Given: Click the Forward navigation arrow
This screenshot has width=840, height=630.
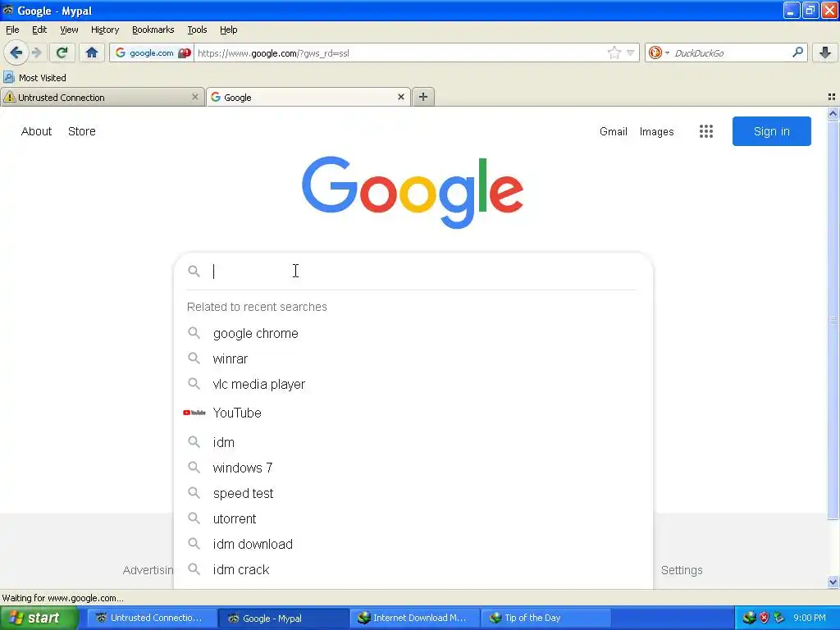Looking at the screenshot, I should 36,52.
